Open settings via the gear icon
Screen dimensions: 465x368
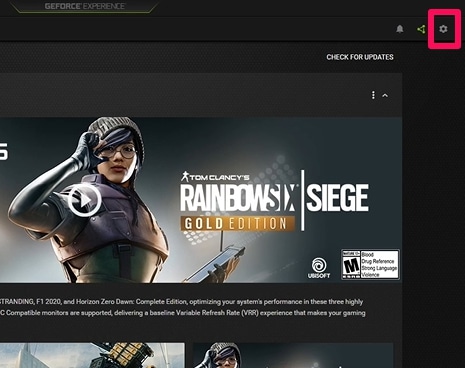443,29
